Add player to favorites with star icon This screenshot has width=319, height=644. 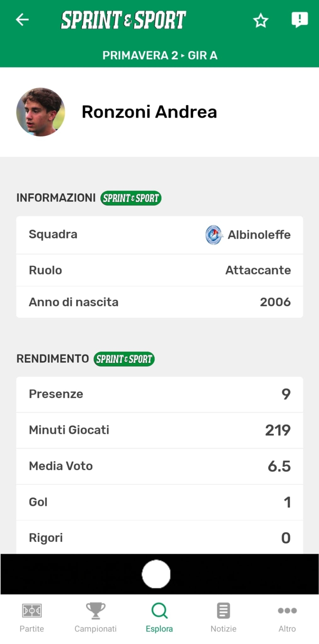(261, 20)
